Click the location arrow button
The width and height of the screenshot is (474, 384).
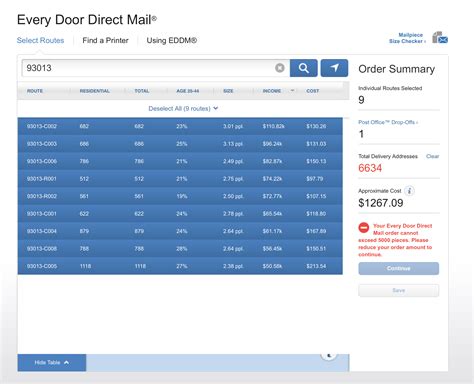click(334, 68)
